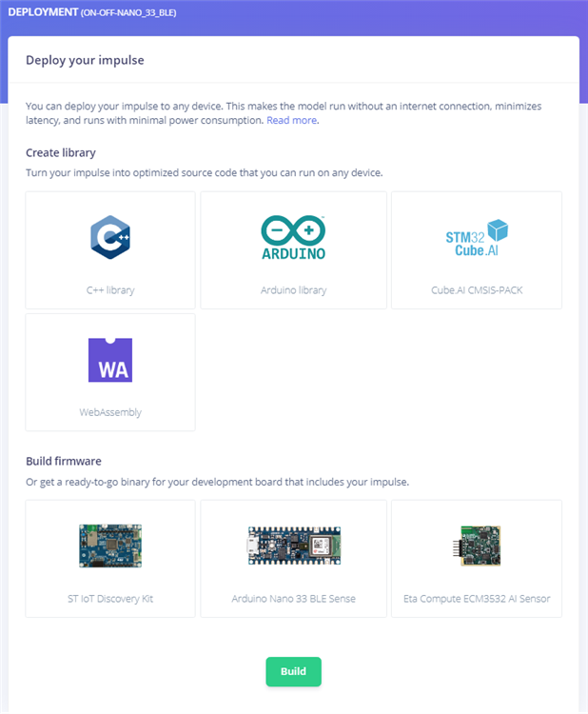Choose the ST IoT Discovery Kit board image
The height and width of the screenshot is (714, 588).
[110, 545]
